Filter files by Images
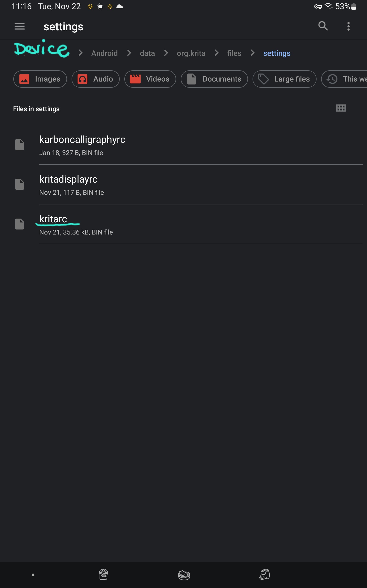 click(40, 79)
